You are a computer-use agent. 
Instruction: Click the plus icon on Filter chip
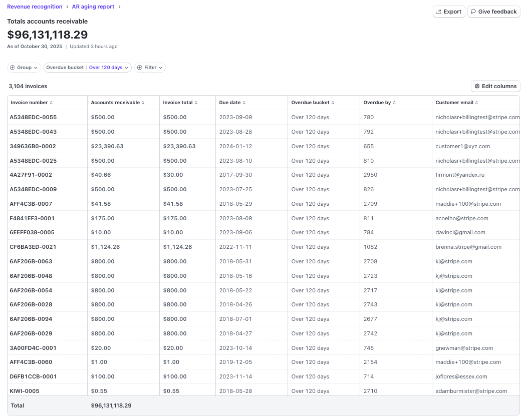click(x=140, y=68)
